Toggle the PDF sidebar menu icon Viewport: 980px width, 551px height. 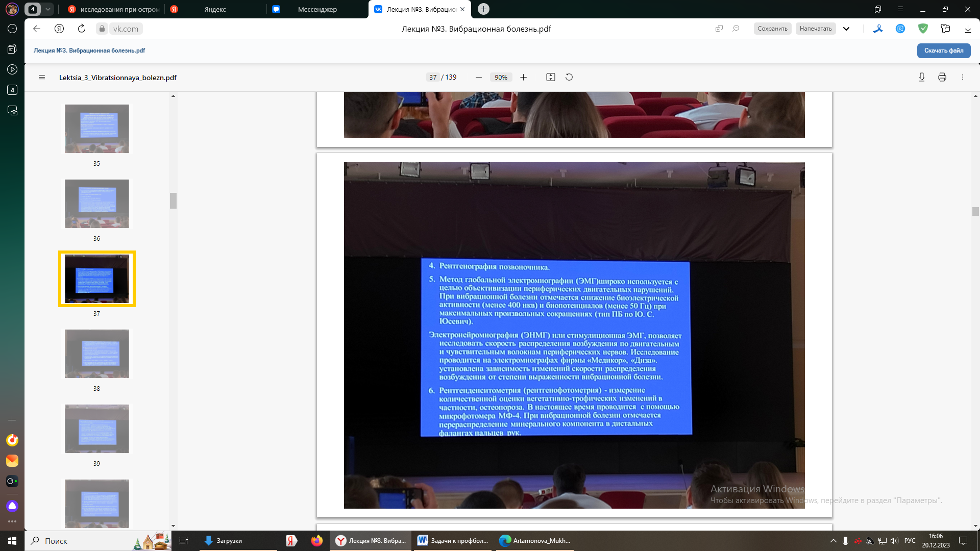tap(42, 78)
